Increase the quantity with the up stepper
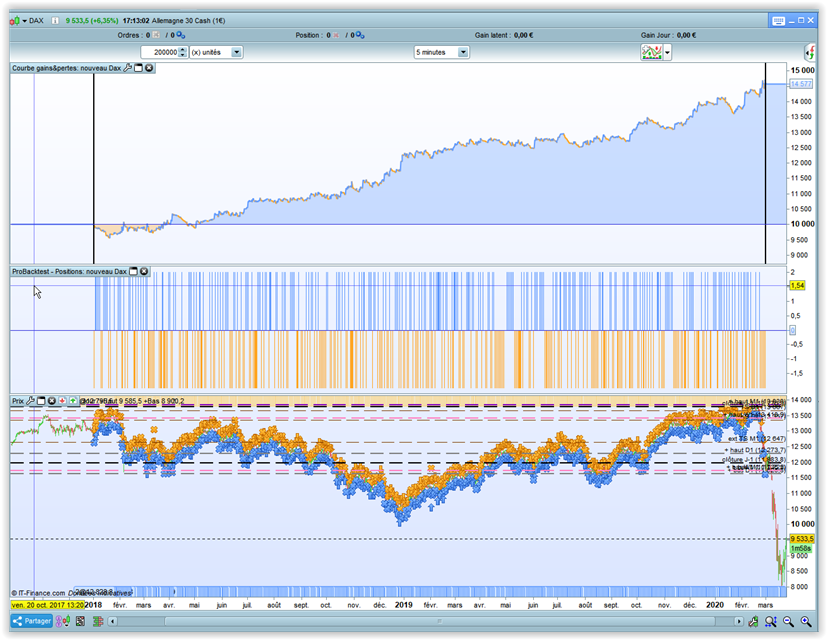 click(183, 50)
